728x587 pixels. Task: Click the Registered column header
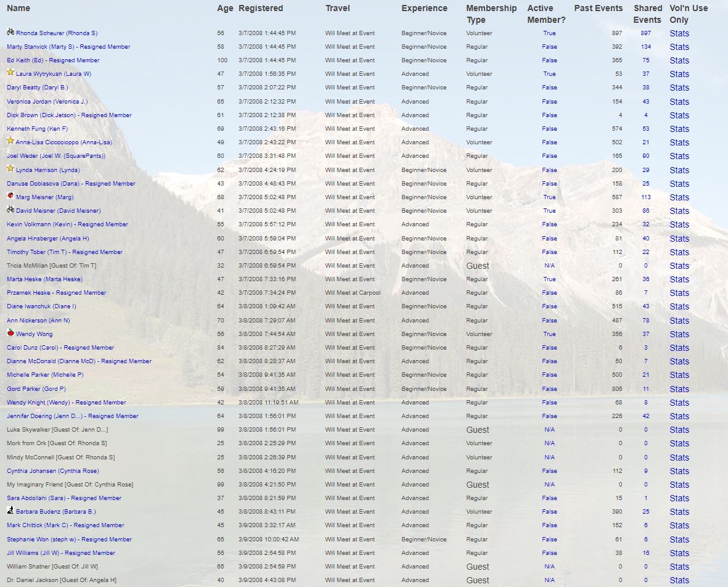261,9
